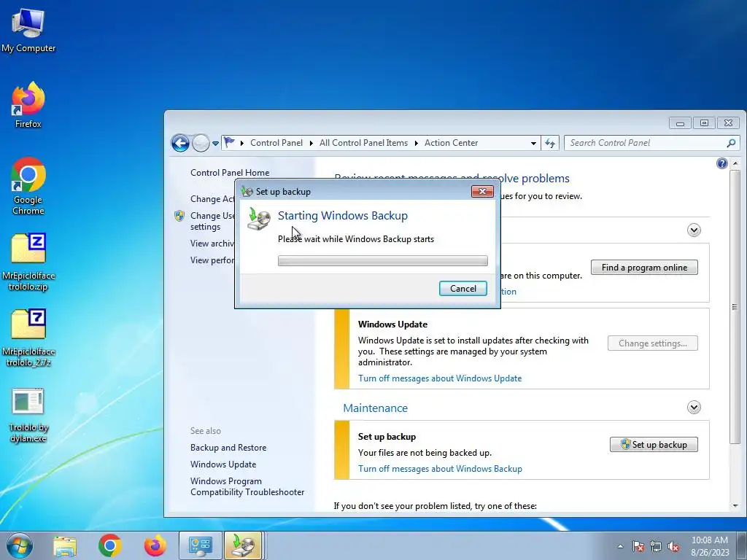This screenshot has width=747, height=560.
Task: Click Set up backup dialog title icon
Action: (x=247, y=192)
